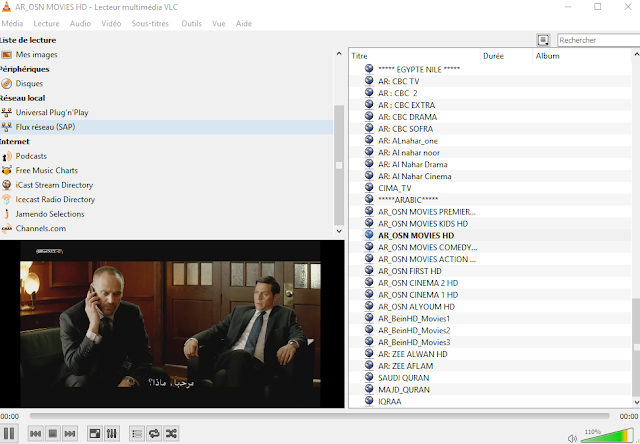Open Podcasts in the Internet section
This screenshot has width=640, height=444.
pyautogui.click(x=167, y=156)
